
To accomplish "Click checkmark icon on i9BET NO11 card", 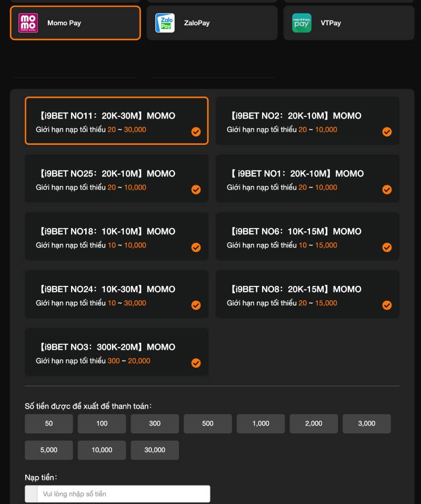I will (196, 132).
